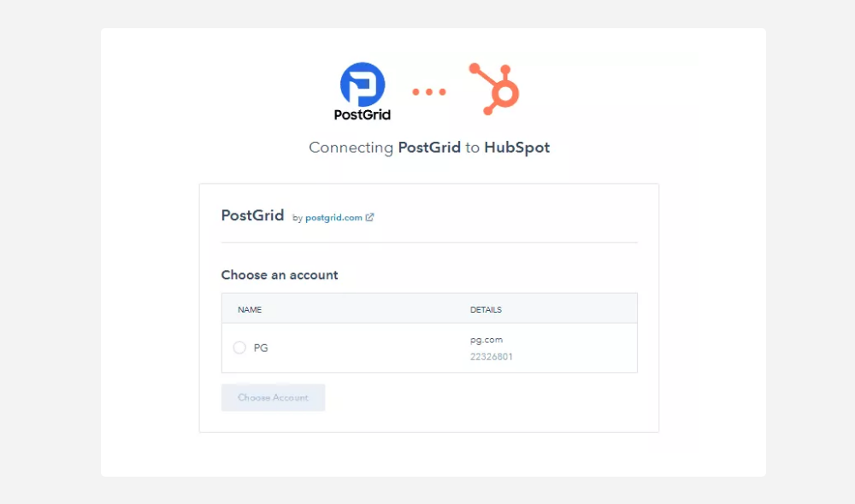The width and height of the screenshot is (855, 504).
Task: Click the "by" label before postgrid.com
Action: tap(298, 218)
